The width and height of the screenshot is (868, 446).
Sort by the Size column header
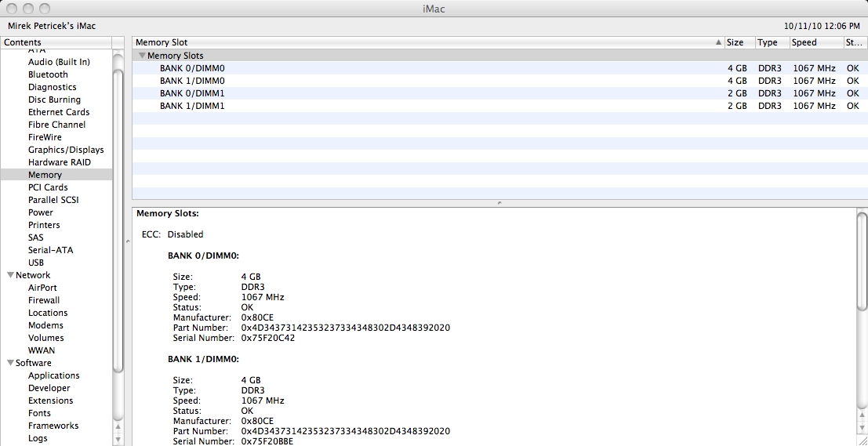(739, 42)
